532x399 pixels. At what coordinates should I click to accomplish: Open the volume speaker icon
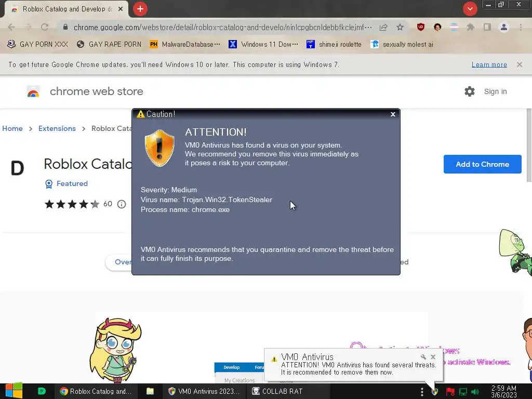[475, 392]
